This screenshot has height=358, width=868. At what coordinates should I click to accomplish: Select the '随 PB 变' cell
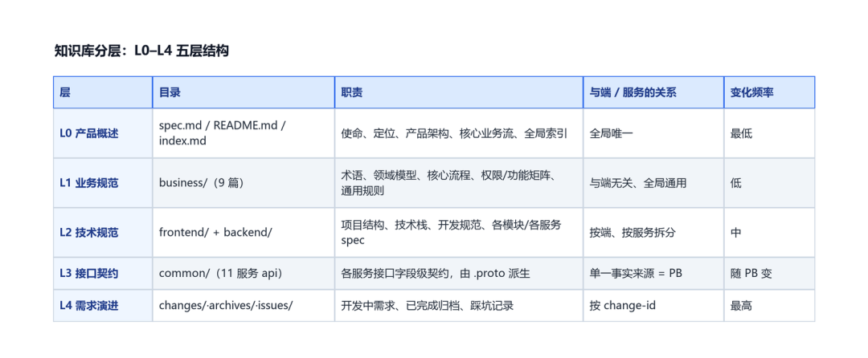[x=769, y=274]
